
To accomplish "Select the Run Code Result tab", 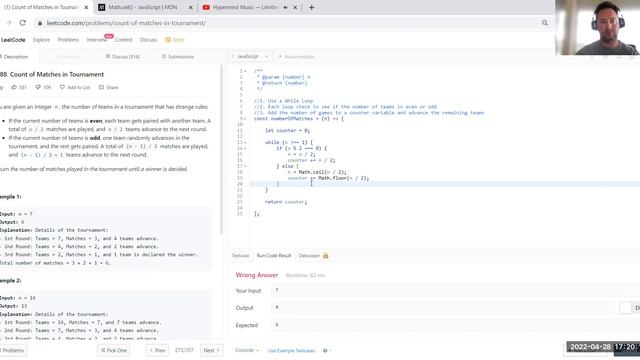I will (x=274, y=256).
